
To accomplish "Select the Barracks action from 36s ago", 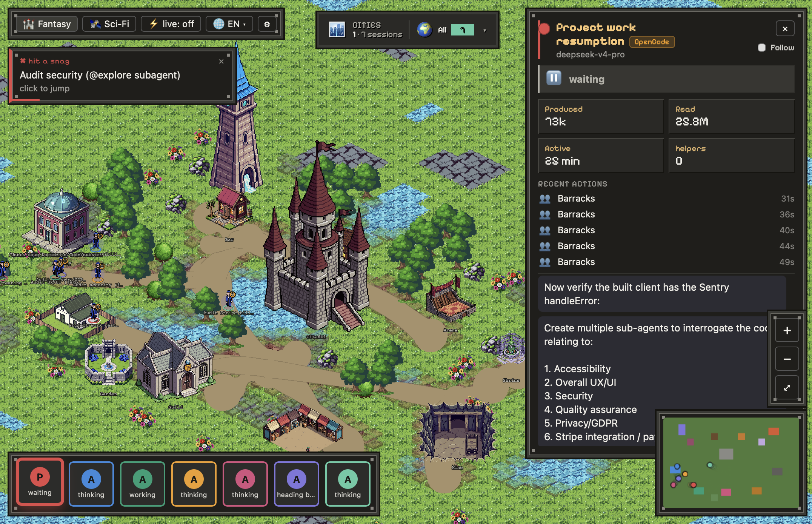I will click(666, 214).
